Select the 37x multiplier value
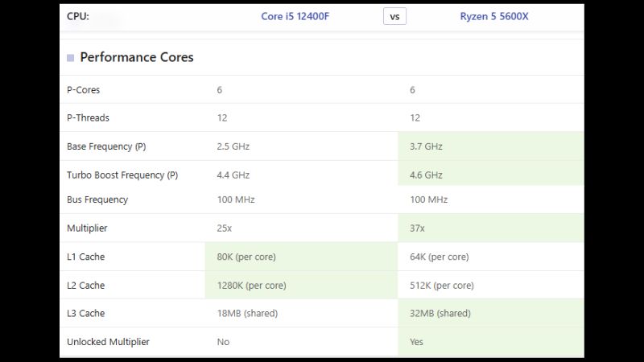 click(x=417, y=228)
